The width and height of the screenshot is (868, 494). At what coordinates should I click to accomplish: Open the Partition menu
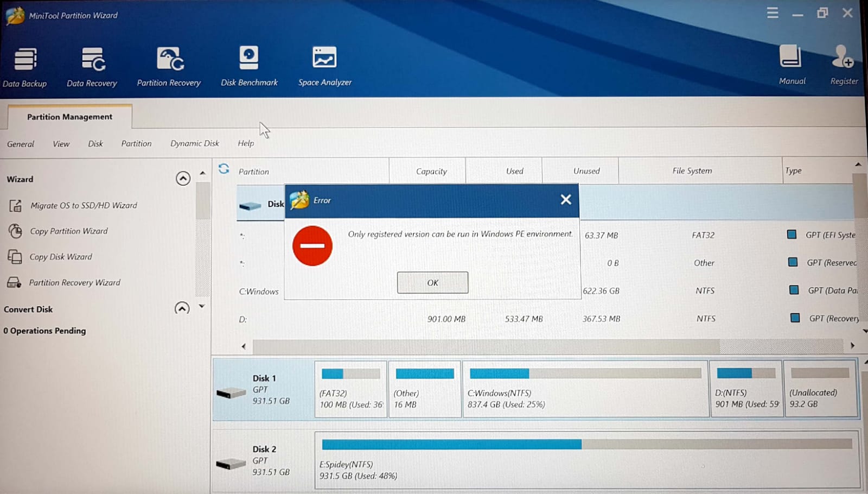(136, 144)
